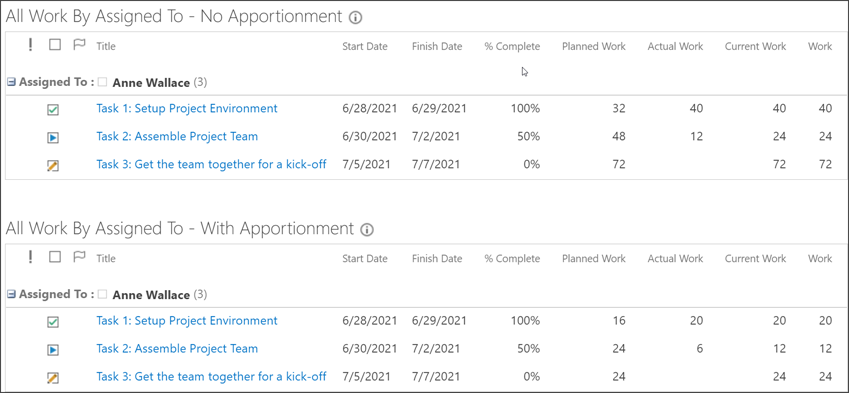Click in-progress play icon for Task 2 in bottom list
Image resolution: width=849 pixels, height=393 pixels.
coord(53,350)
